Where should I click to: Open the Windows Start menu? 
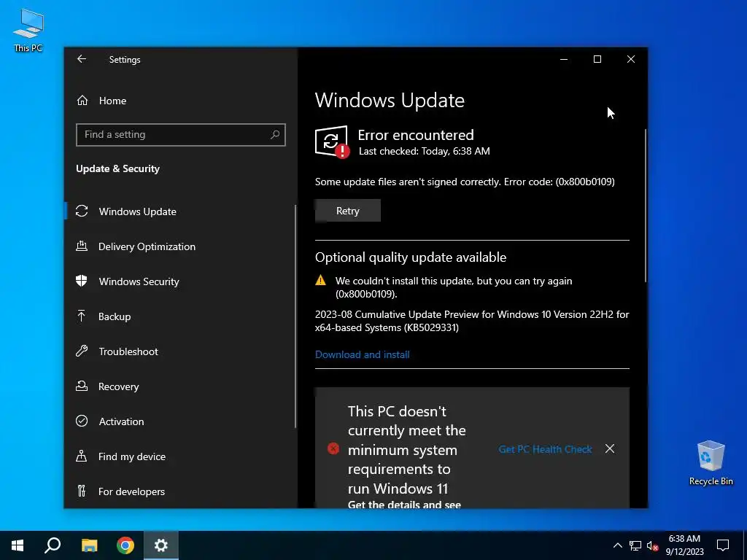18,545
